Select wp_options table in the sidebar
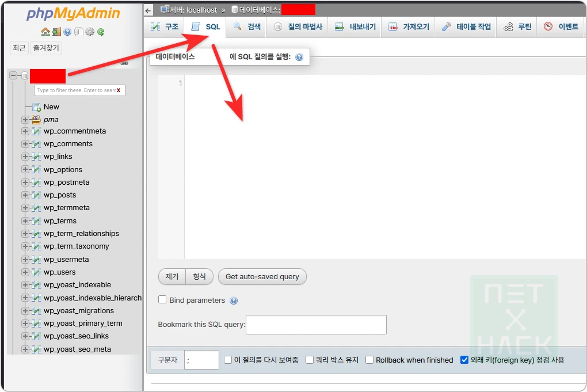This screenshot has width=587, height=392. tap(63, 170)
